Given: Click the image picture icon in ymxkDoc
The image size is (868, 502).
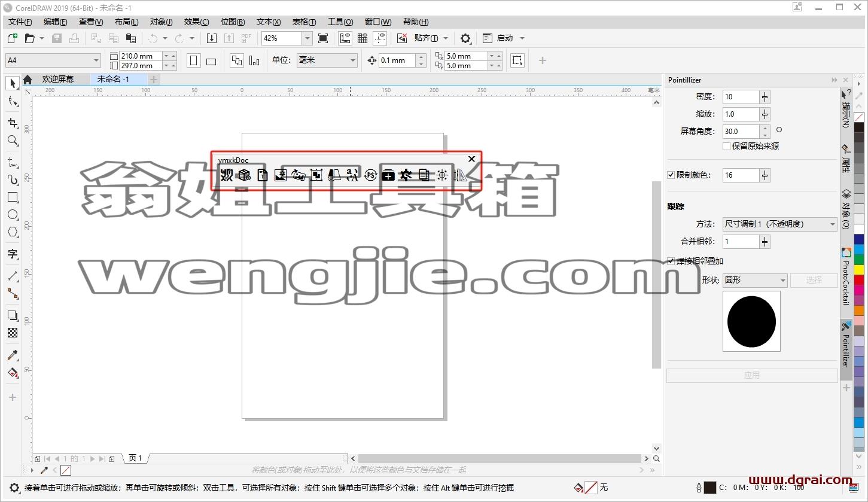Looking at the screenshot, I should 281,175.
